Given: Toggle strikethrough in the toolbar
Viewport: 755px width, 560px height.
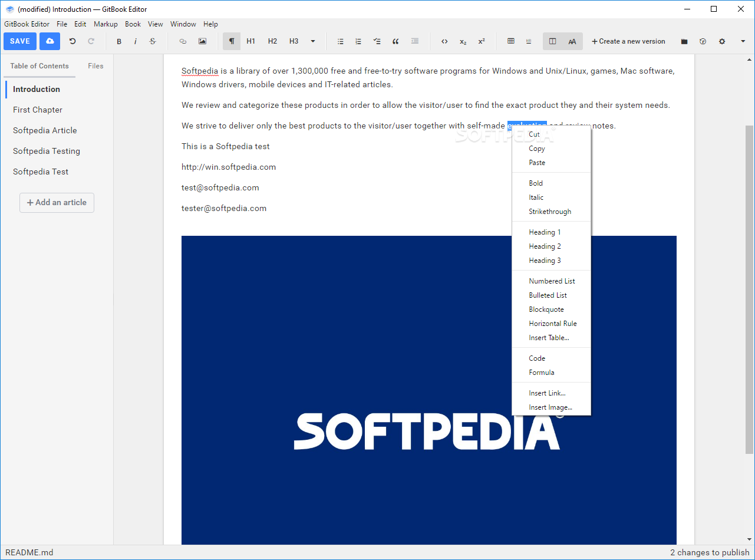Looking at the screenshot, I should [153, 41].
